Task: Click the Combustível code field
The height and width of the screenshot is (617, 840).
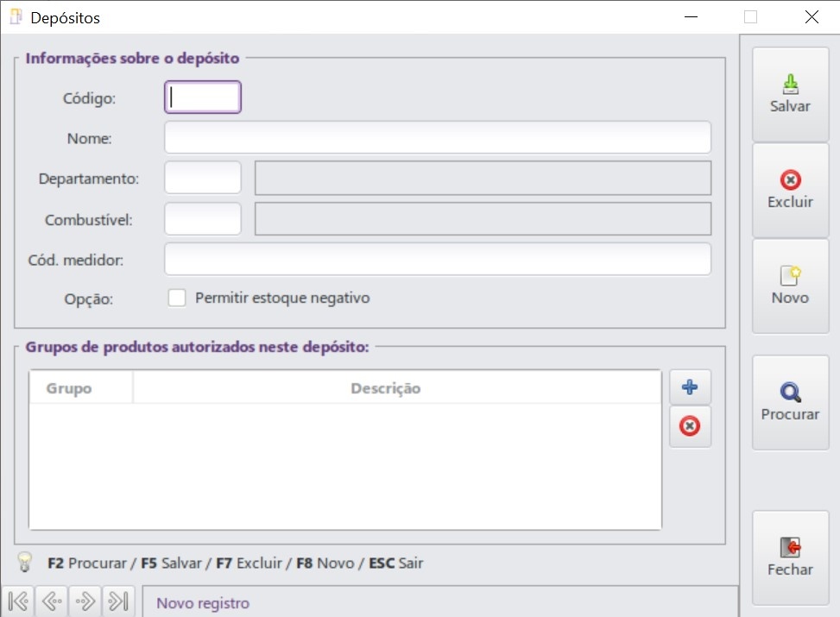Action: click(x=203, y=218)
